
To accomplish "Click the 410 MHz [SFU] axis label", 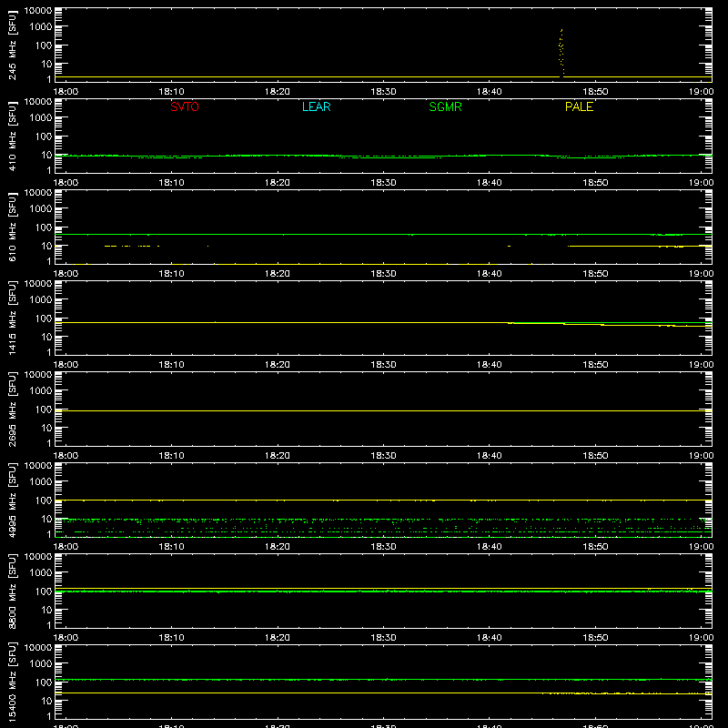I will pyautogui.click(x=13, y=136).
